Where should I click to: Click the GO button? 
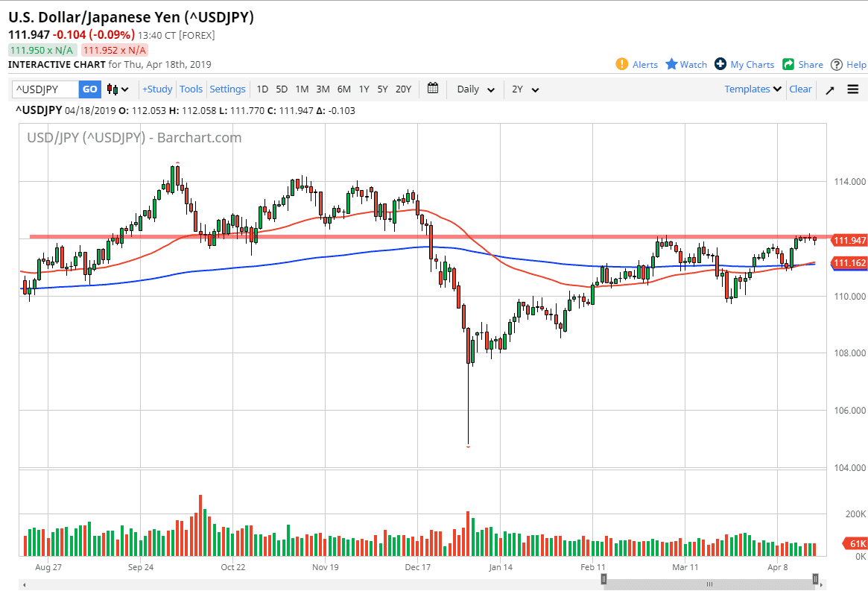click(89, 89)
